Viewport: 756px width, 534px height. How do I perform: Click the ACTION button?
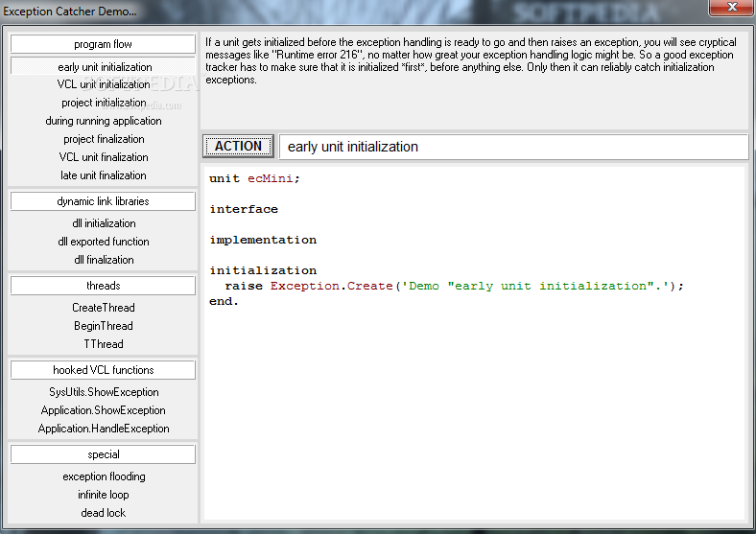pyautogui.click(x=238, y=146)
